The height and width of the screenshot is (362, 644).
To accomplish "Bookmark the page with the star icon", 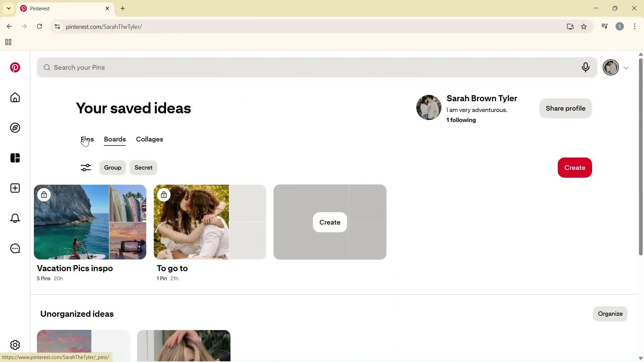I will [x=584, y=26].
